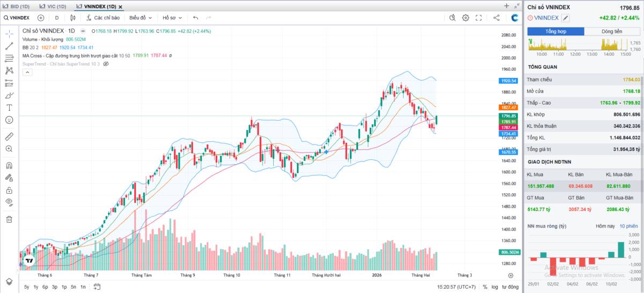Select the ruler measure tool
Image resolution: width=644 pixels, height=293 pixels.
9,136
